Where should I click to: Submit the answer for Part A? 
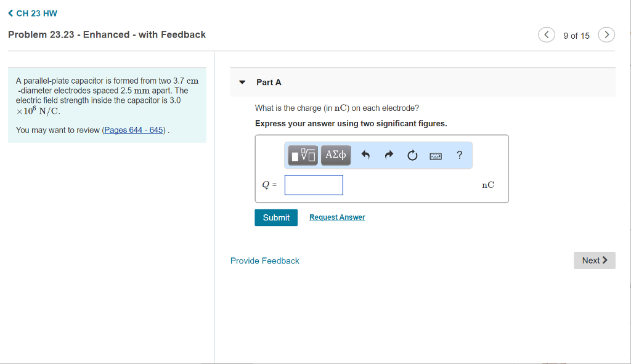tap(276, 217)
